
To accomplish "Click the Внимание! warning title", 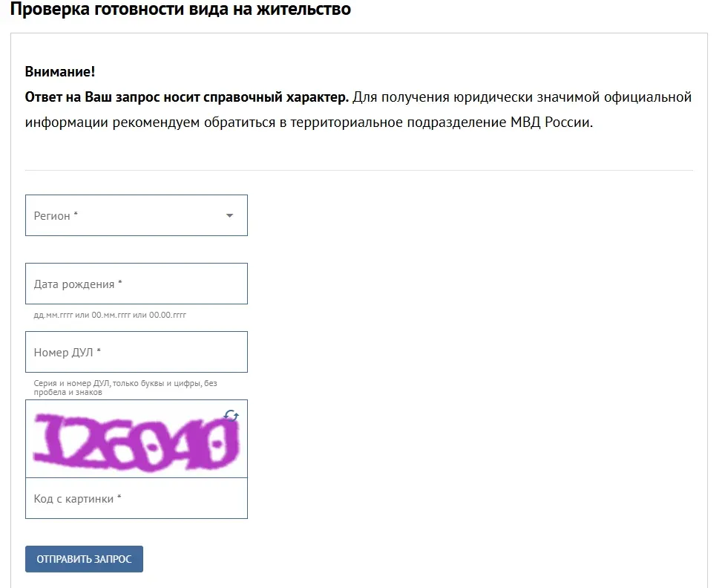I will [60, 72].
